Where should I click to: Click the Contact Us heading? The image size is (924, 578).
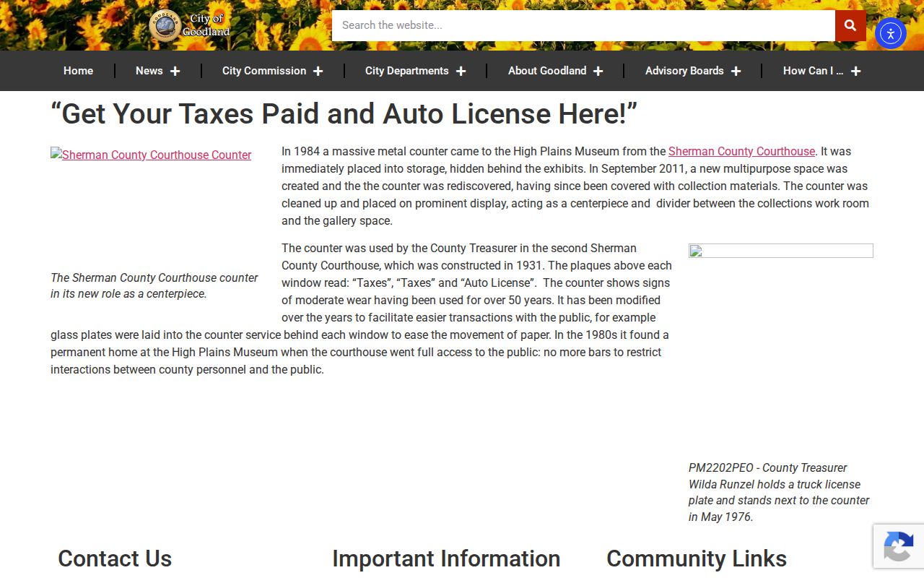coord(115,558)
